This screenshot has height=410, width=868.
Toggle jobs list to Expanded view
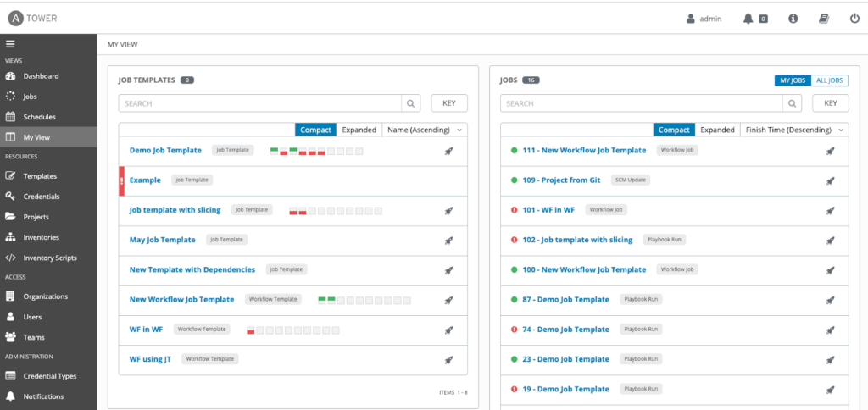click(717, 130)
